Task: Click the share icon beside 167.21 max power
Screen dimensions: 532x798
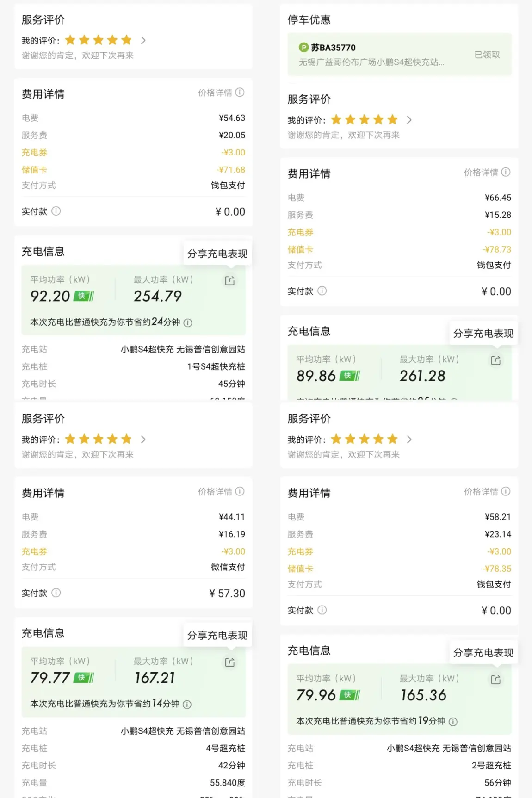Action: 230,662
